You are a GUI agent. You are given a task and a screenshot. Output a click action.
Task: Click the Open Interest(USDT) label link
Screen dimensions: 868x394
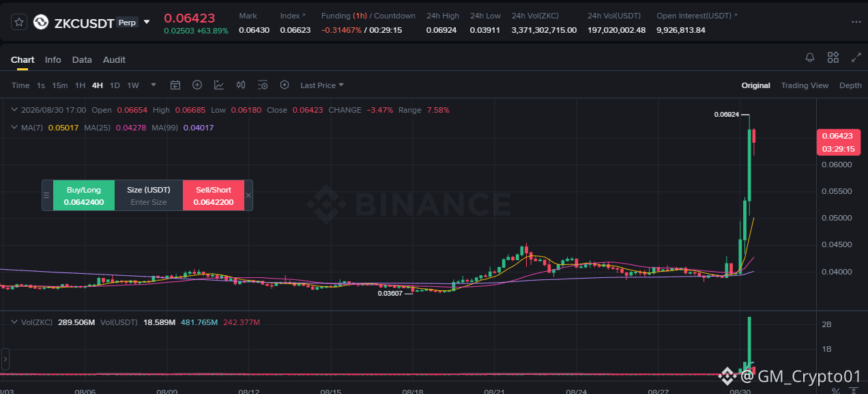pyautogui.click(x=697, y=16)
